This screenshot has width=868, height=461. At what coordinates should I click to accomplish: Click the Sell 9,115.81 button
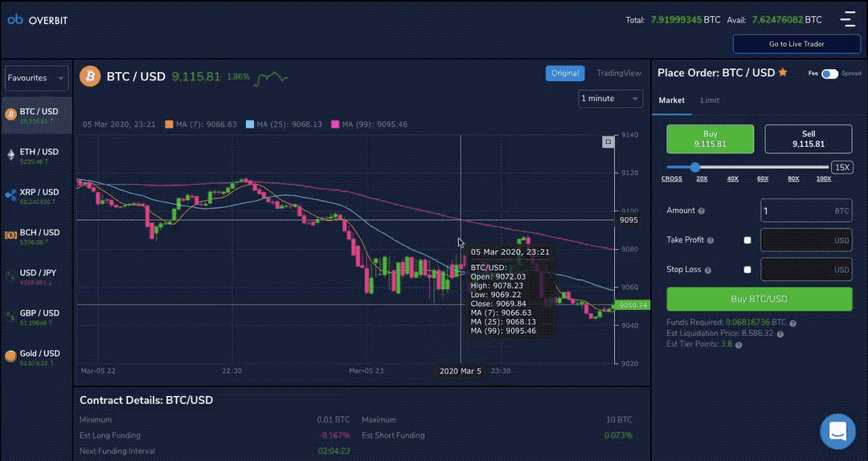(809, 139)
